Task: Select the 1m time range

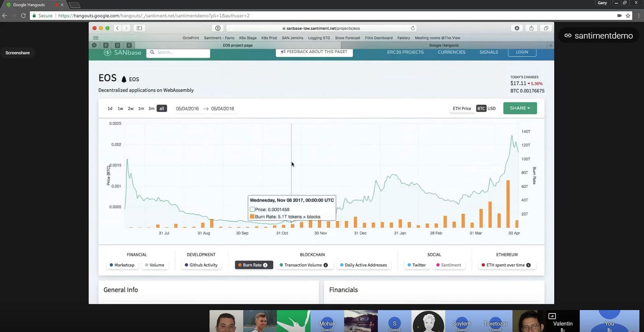Action: (x=141, y=109)
